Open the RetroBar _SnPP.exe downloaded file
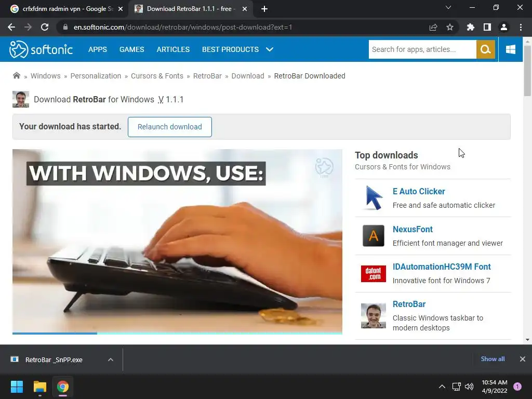This screenshot has height=399, width=532. click(54, 360)
